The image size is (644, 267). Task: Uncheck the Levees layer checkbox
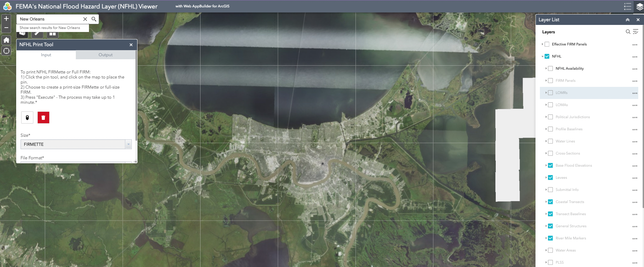(550, 178)
